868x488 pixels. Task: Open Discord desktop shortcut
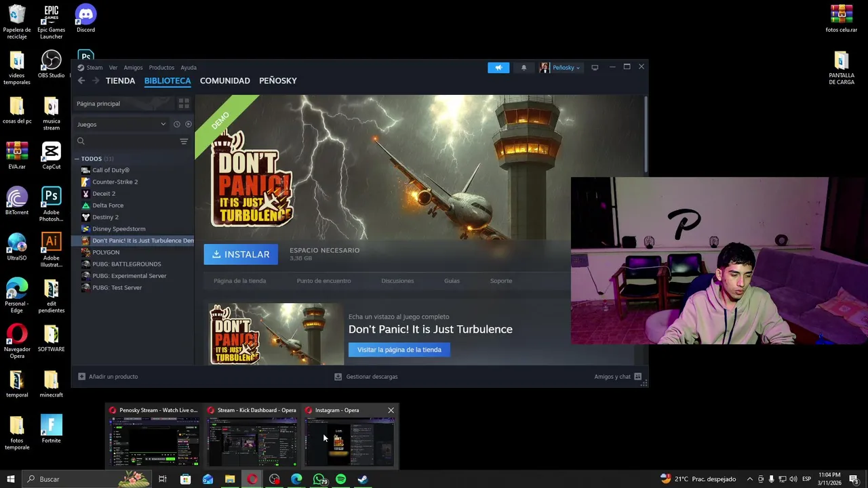(85, 19)
